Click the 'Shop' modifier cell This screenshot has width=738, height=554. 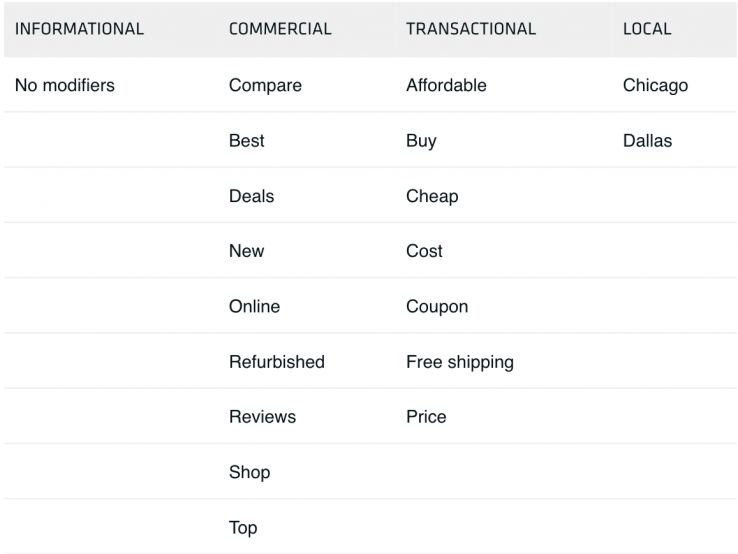[249, 472]
